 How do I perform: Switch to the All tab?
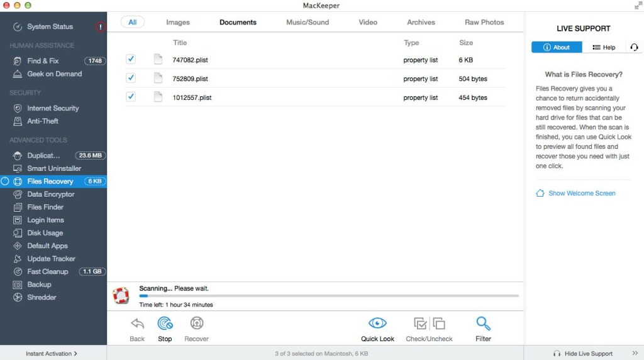[x=132, y=22]
